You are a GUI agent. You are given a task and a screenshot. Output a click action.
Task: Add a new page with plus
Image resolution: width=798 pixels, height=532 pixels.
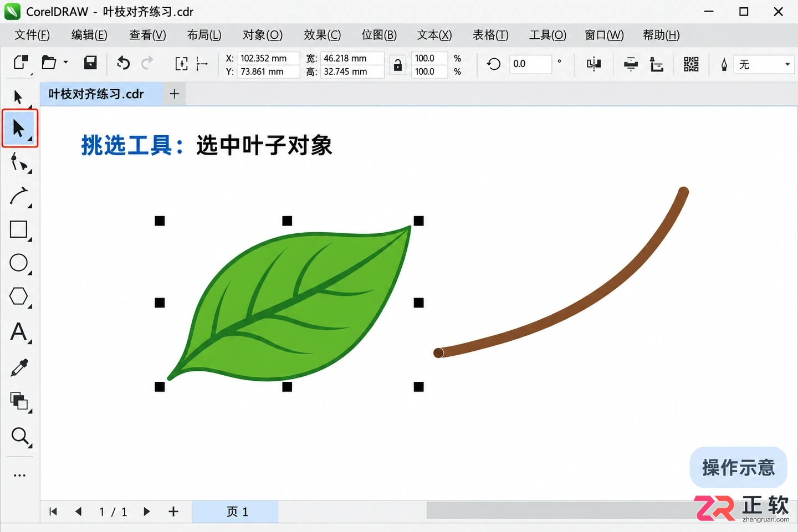coord(173,511)
